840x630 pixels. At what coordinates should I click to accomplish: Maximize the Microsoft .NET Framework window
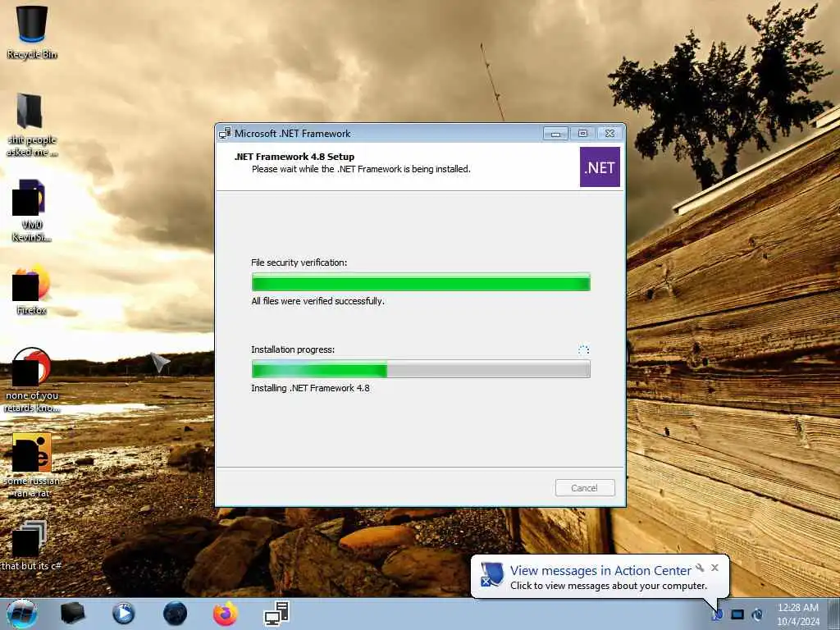click(583, 134)
